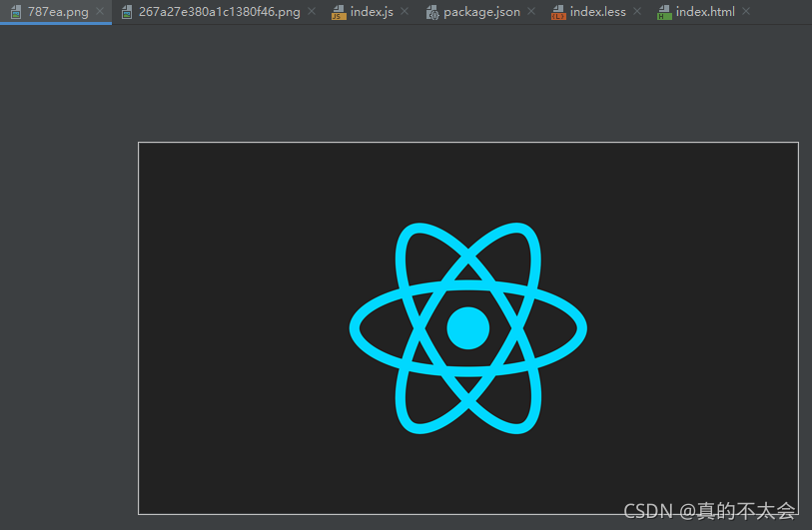Click the 267a27e380a1c1380f46.png file icon
This screenshot has height=530, width=812.
pyautogui.click(x=127, y=12)
